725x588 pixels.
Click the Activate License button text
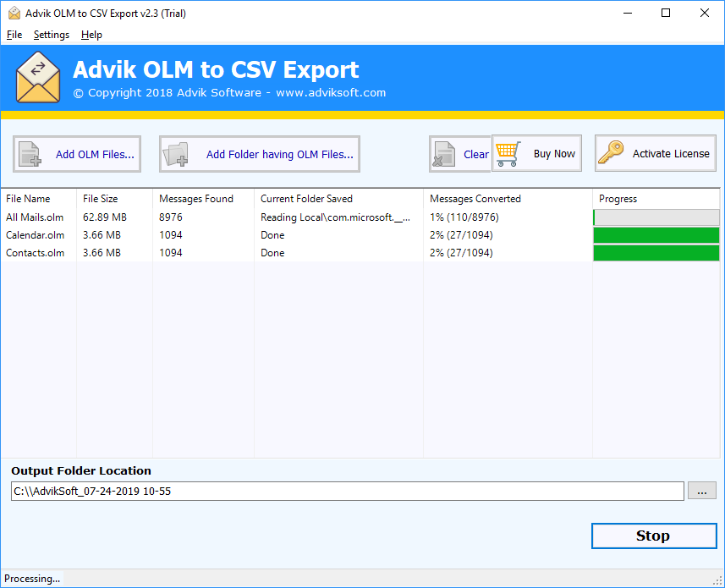pyautogui.click(x=671, y=153)
